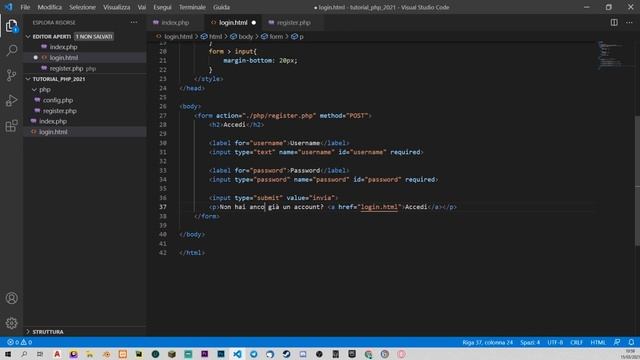
Task: Click the body breadcrumb segment
Action: pos(242,36)
